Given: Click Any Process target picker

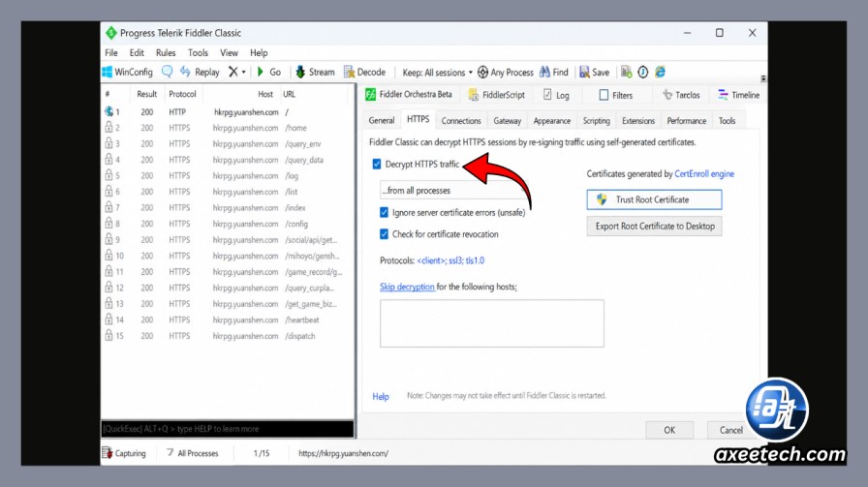Looking at the screenshot, I should click(506, 73).
